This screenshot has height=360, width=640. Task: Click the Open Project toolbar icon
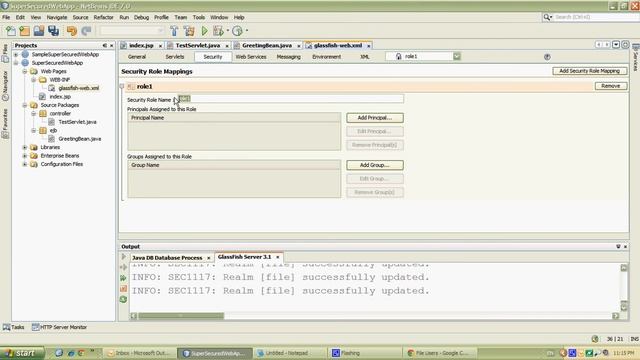[39, 31]
